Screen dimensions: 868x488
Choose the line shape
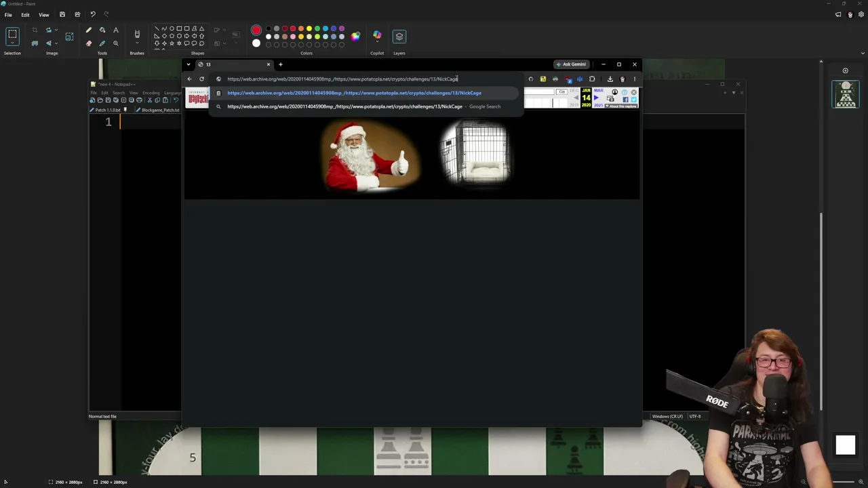pyautogui.click(x=157, y=29)
